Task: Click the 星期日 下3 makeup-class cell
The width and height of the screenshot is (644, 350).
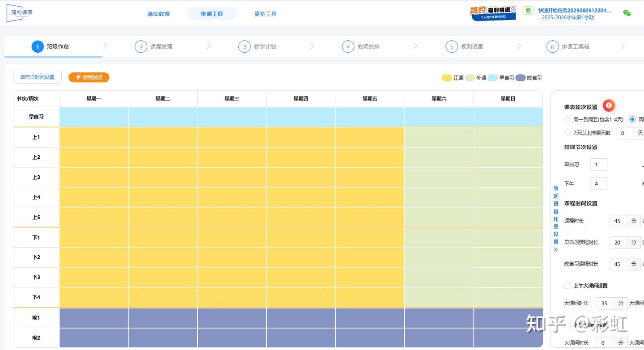Action: 508,277
